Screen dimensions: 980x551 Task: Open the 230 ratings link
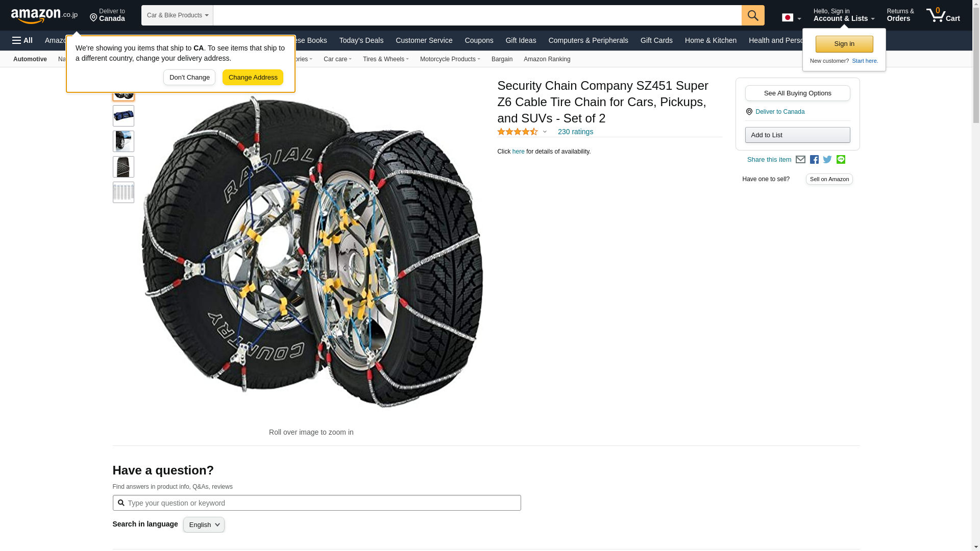[x=575, y=132]
